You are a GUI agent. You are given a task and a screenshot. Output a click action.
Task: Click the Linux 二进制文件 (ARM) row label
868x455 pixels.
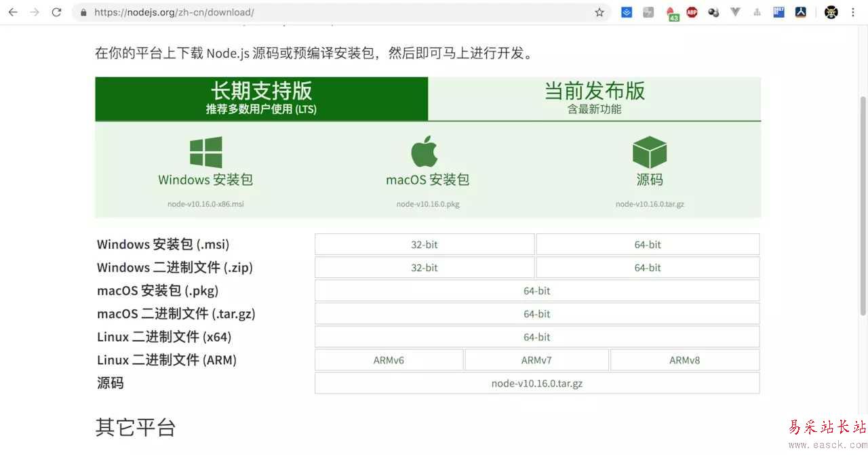pyautogui.click(x=167, y=360)
